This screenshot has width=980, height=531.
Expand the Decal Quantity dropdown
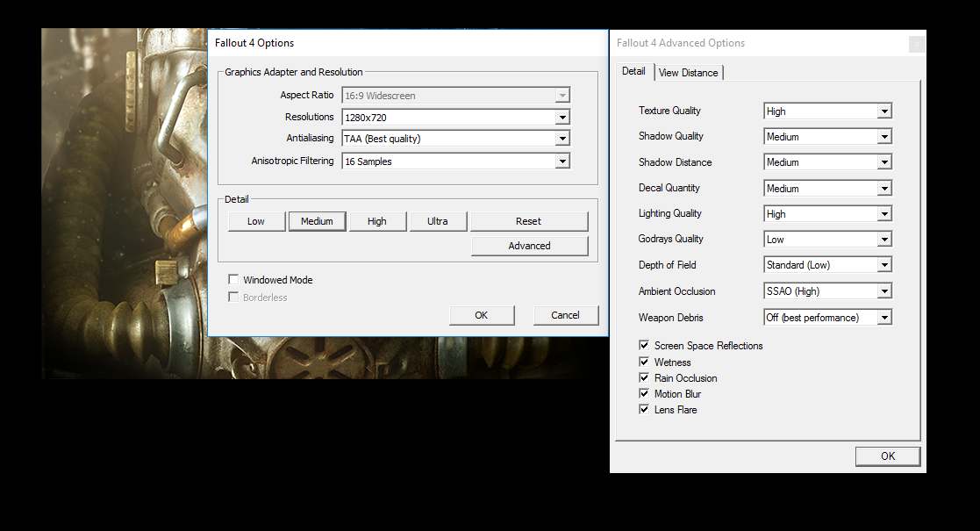coord(827,188)
